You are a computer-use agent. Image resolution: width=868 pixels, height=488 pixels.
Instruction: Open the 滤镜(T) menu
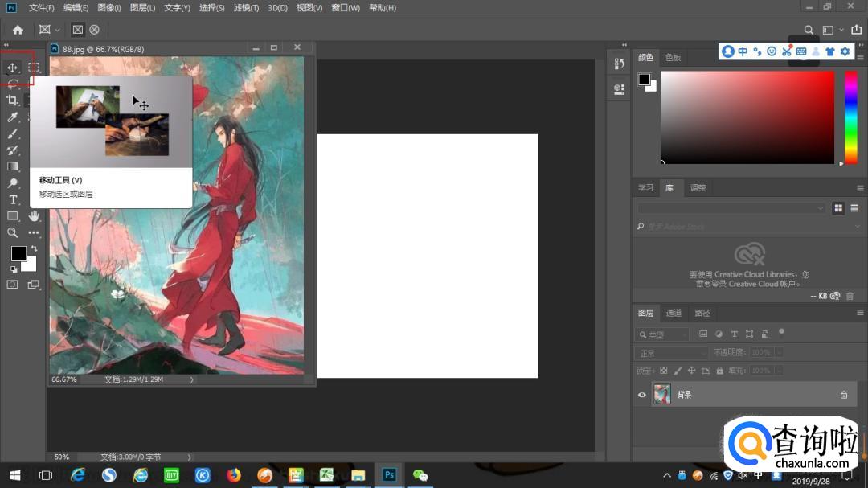click(x=247, y=8)
